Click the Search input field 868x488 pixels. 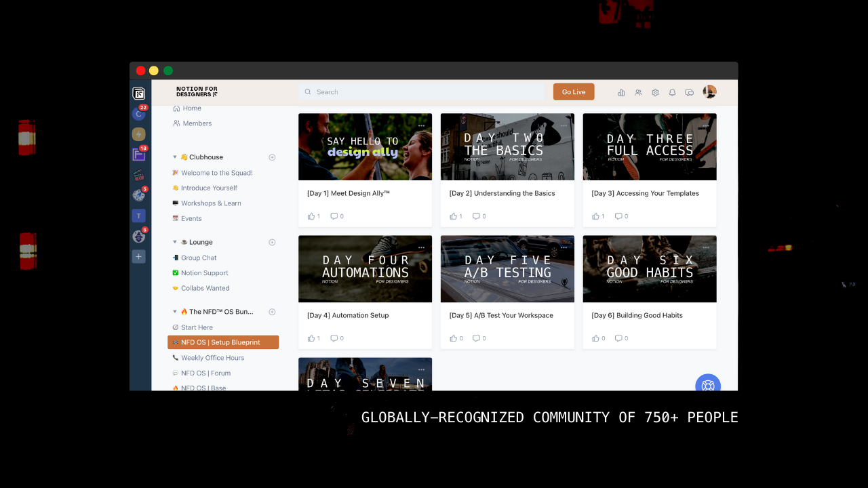click(422, 91)
